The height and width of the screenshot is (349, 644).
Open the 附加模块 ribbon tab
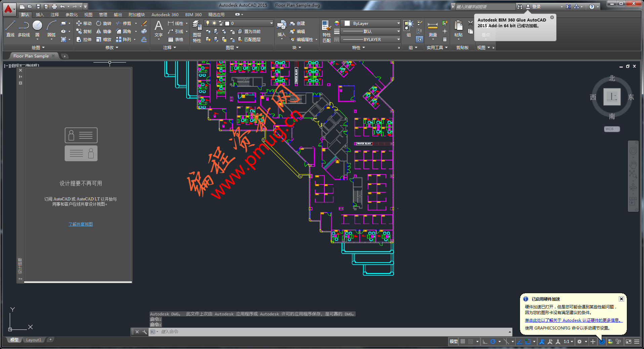(x=136, y=14)
